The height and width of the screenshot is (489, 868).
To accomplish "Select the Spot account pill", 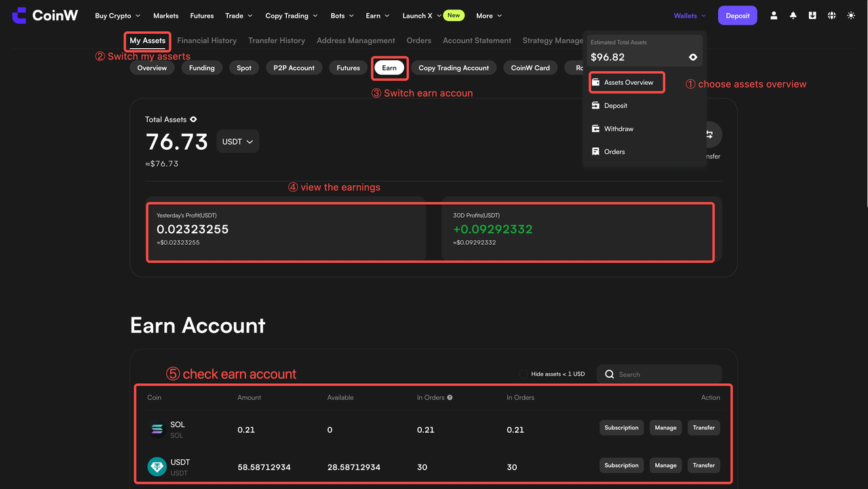I will [x=244, y=68].
